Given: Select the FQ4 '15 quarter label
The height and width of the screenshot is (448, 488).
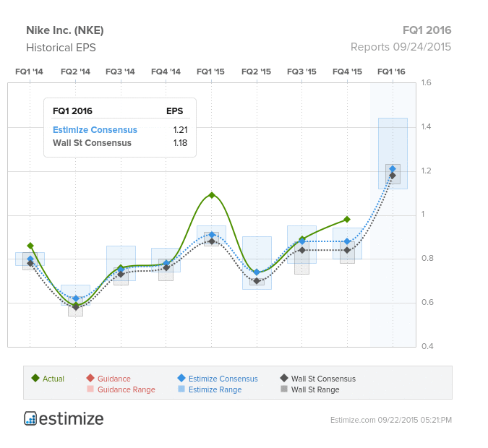Looking at the screenshot, I should point(347,72).
